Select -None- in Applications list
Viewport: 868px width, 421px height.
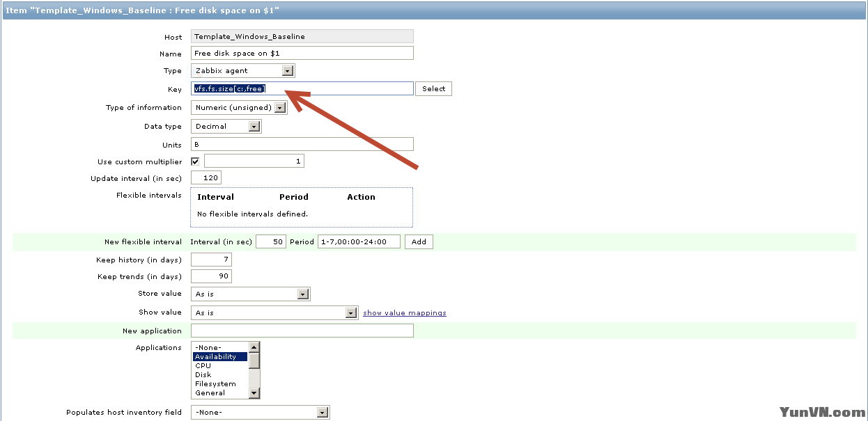(x=220, y=347)
